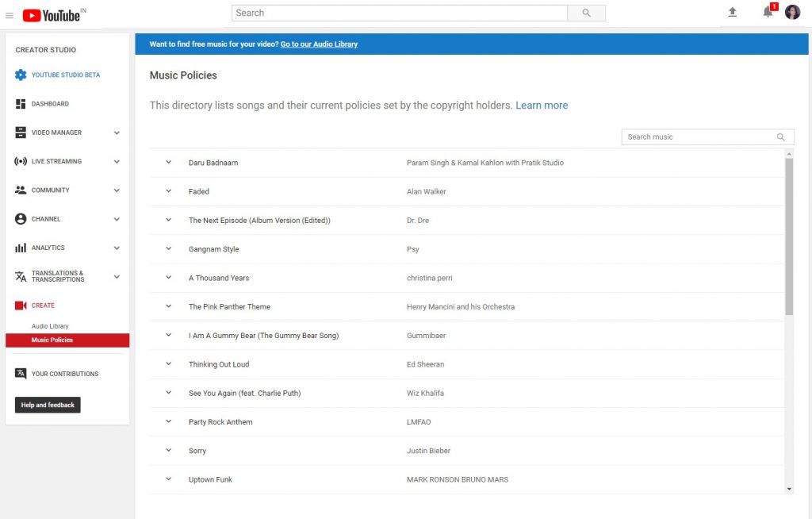Screen dimensions: 812x519
Task: Expand the Gummy Bear Song chevron
Action: click(x=168, y=335)
